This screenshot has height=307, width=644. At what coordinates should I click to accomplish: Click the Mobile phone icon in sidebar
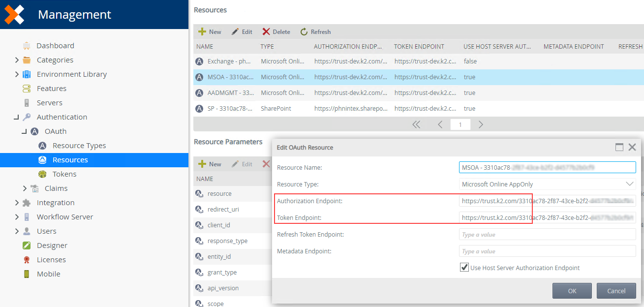point(27,274)
